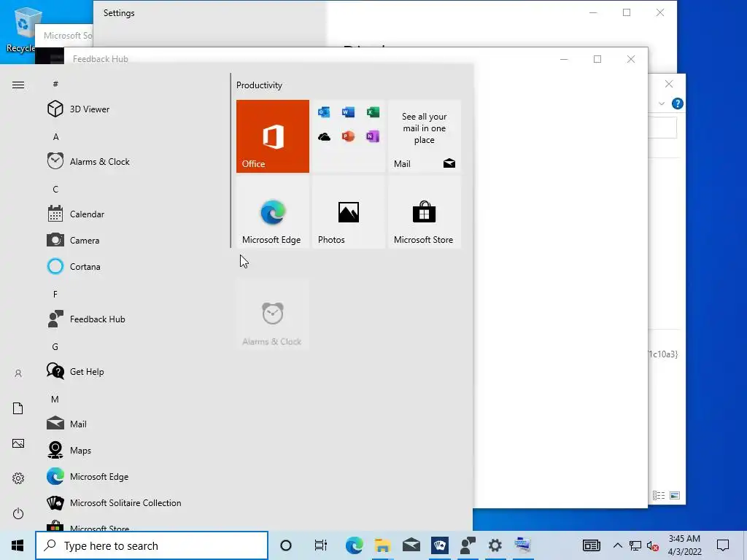
Task: Switch to Settings on taskbar
Action: 495,545
